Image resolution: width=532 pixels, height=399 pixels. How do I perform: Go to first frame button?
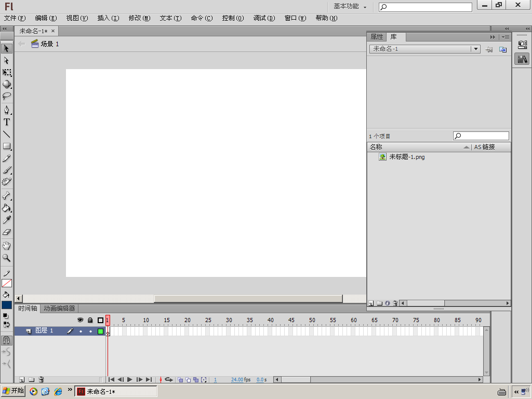point(111,380)
